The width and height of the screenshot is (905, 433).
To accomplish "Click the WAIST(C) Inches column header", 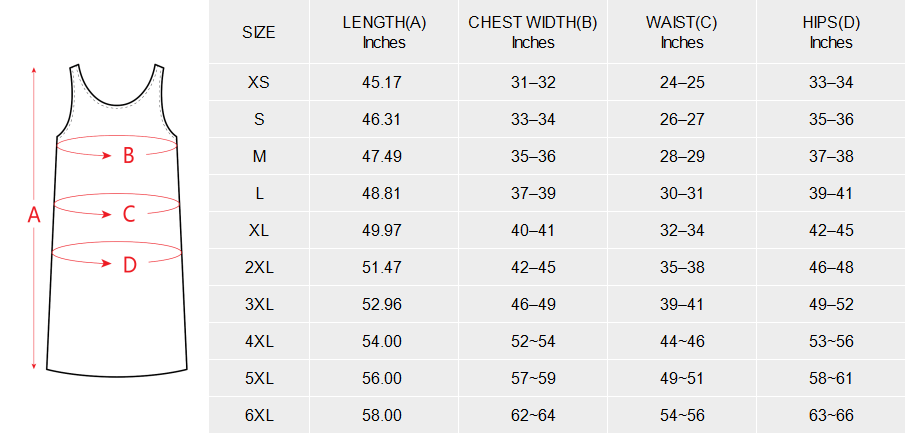I will click(682, 32).
